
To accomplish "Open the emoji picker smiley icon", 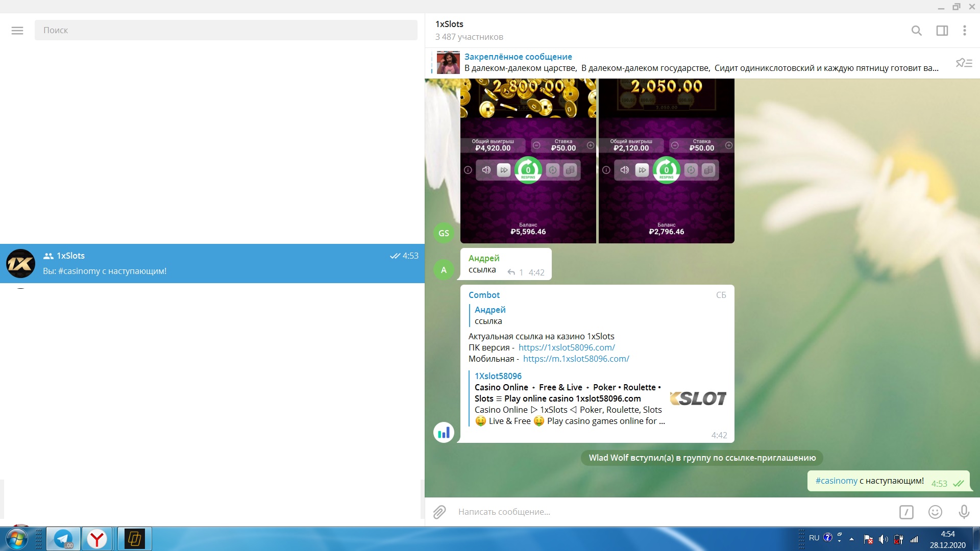I will [x=935, y=512].
